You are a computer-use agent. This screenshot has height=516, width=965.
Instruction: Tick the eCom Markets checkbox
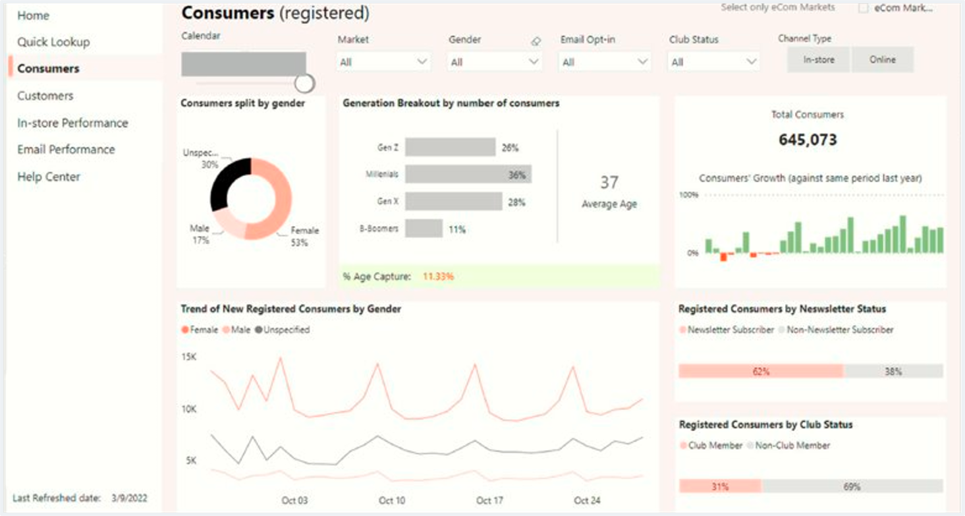[863, 8]
